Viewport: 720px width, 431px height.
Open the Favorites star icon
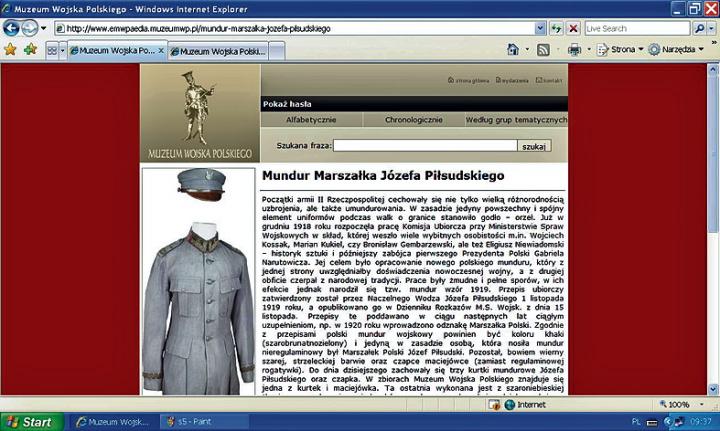pyautogui.click(x=11, y=49)
